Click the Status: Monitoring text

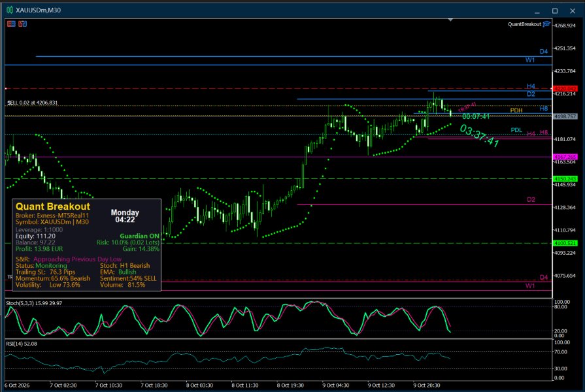(x=41, y=265)
